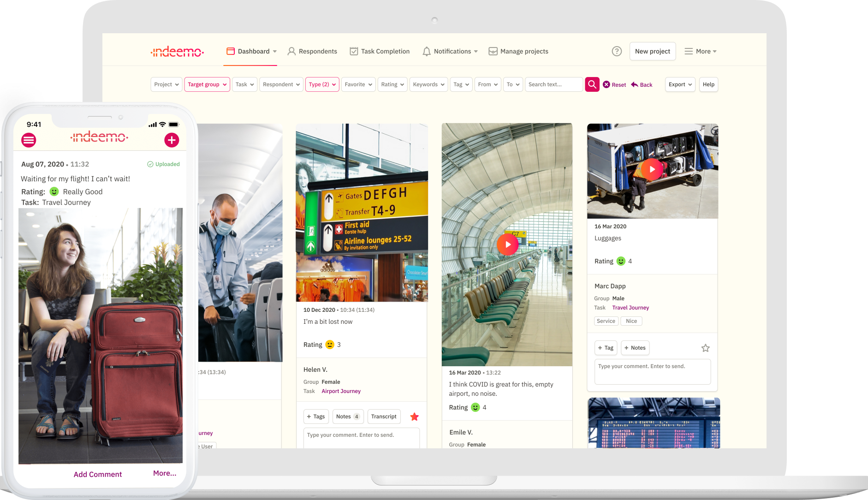Expand the Target group filter dropdown
The width and height of the screenshot is (868, 500).
tap(207, 84)
